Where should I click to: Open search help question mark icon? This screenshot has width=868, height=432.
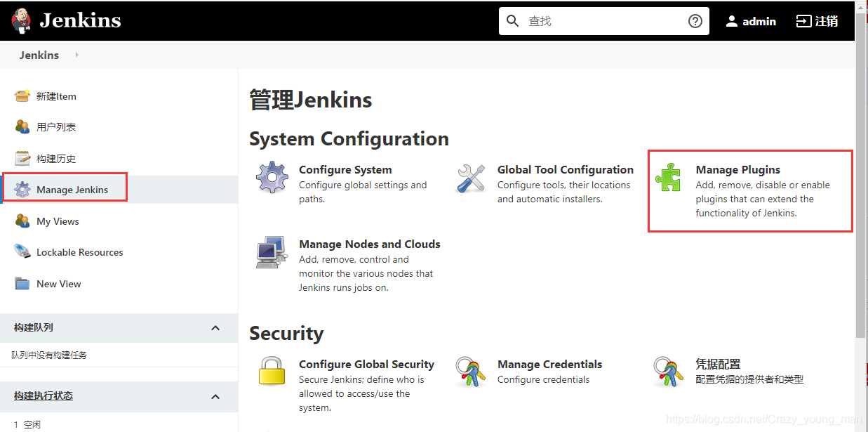click(x=695, y=21)
